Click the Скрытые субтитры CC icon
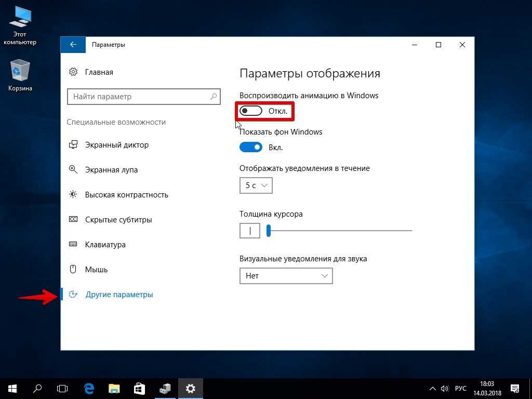 tap(73, 219)
